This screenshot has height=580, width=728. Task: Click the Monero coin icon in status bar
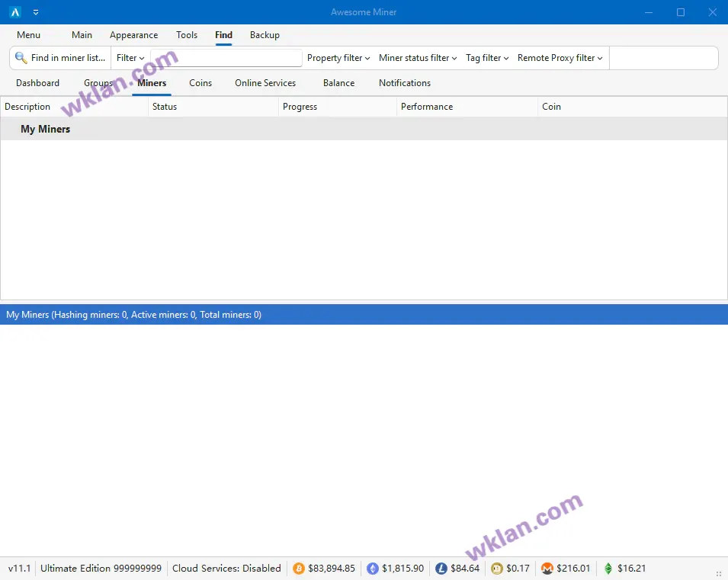click(547, 569)
